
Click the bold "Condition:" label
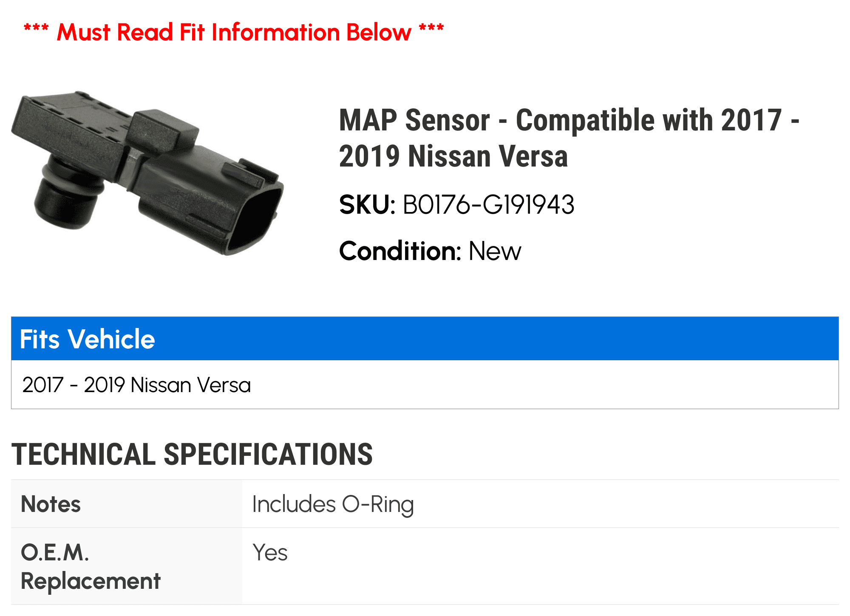click(400, 251)
